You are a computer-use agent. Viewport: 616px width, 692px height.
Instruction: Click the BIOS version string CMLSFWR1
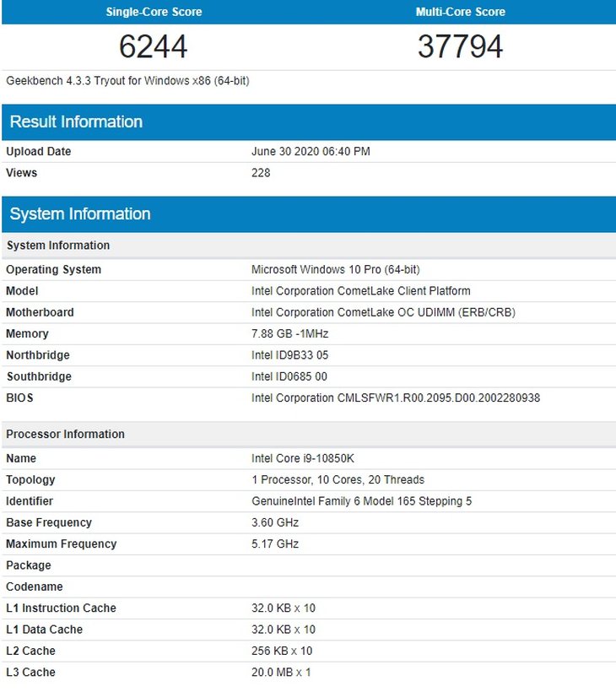click(395, 397)
